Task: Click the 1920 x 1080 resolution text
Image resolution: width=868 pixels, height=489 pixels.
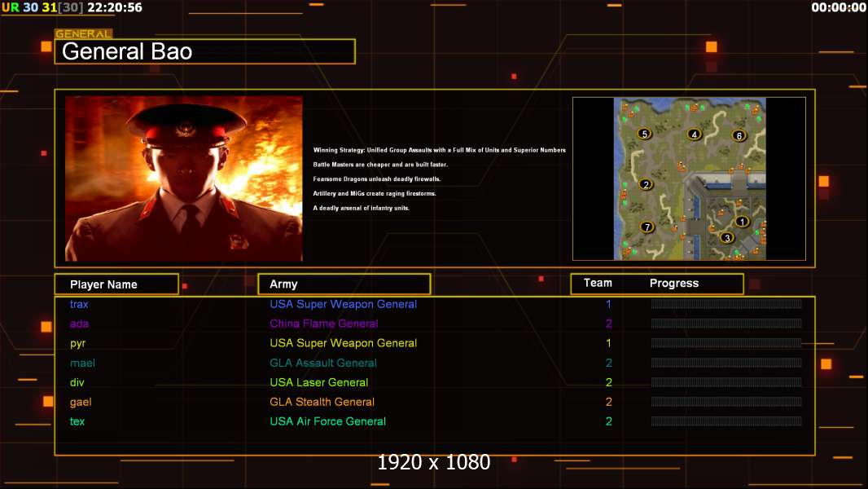Action: 434,462
